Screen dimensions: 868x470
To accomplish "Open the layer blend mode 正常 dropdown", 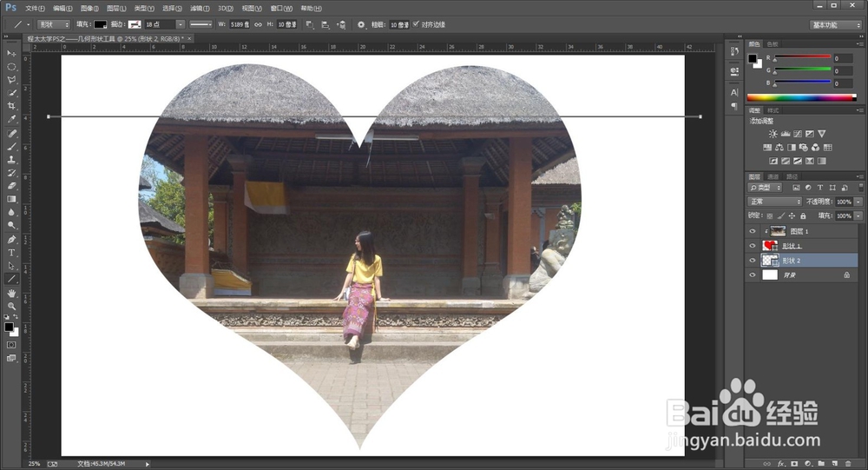I will tap(775, 202).
